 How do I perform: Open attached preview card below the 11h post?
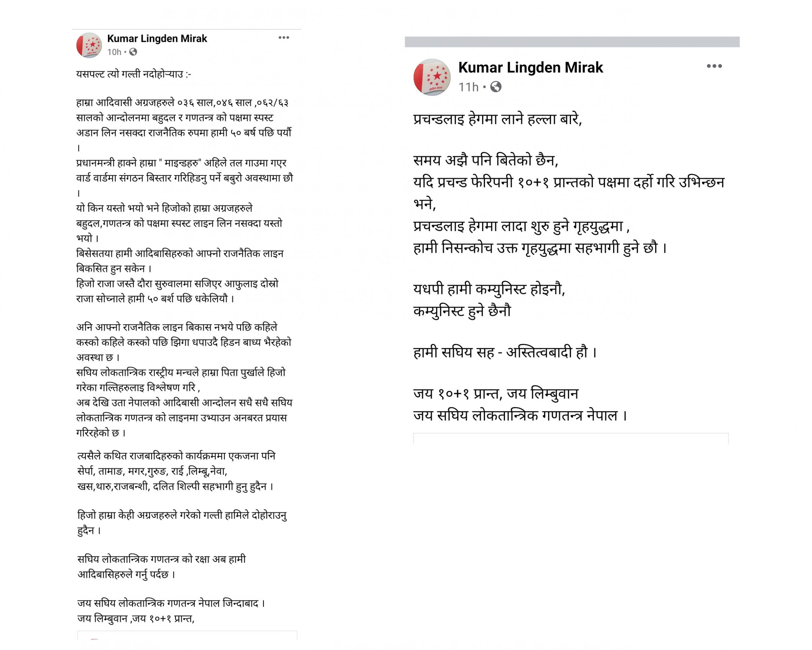571,438
